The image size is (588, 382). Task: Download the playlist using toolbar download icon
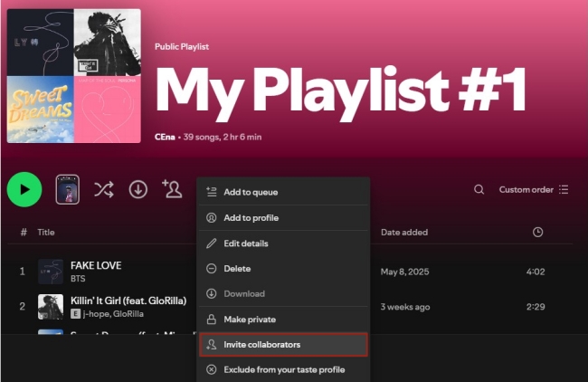point(138,189)
